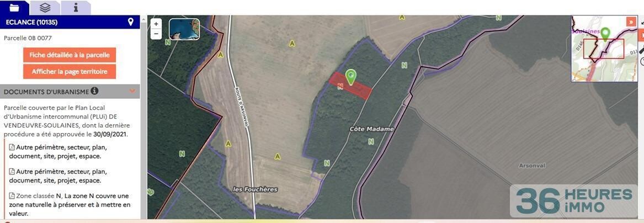Viewport: 644px width, 223px height.
Task: Switch to the layers stack tab
Action: point(45,7)
